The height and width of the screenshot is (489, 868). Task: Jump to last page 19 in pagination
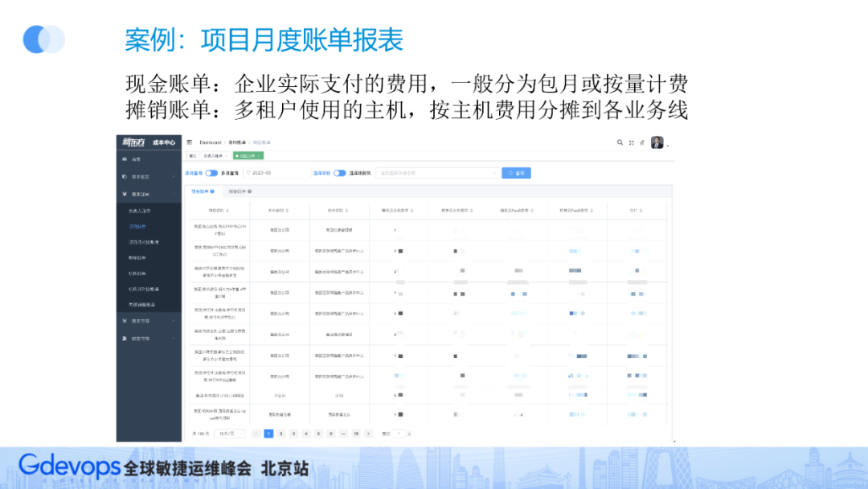coord(356,434)
